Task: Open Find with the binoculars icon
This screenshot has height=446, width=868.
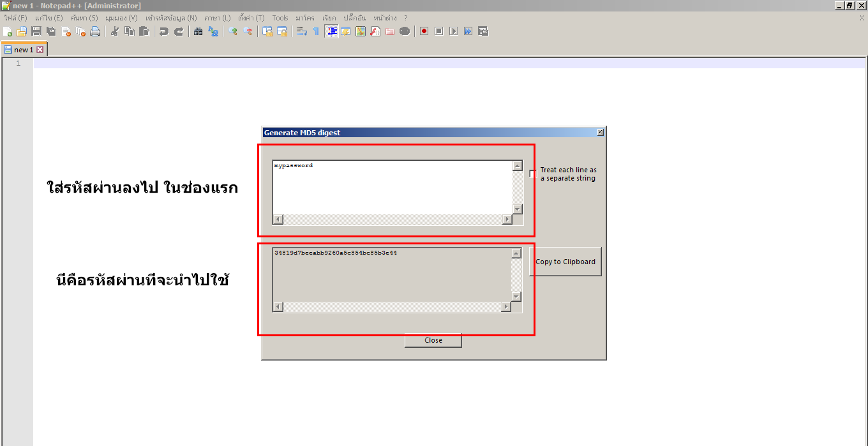Action: coord(198,31)
